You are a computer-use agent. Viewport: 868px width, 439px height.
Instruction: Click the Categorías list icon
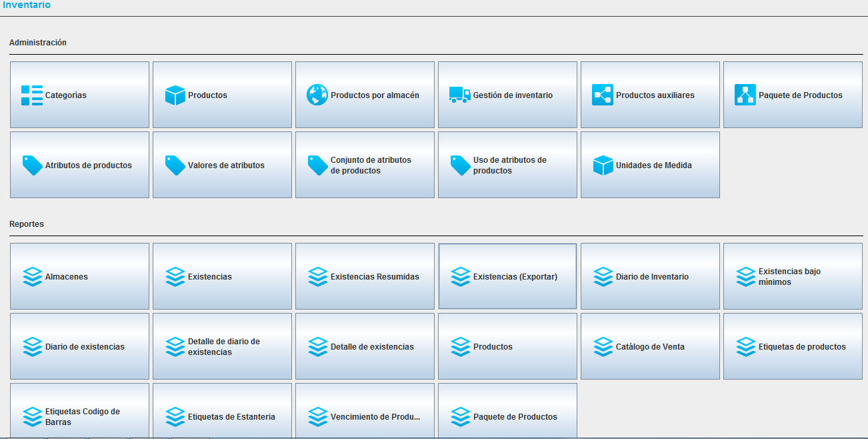click(x=32, y=95)
